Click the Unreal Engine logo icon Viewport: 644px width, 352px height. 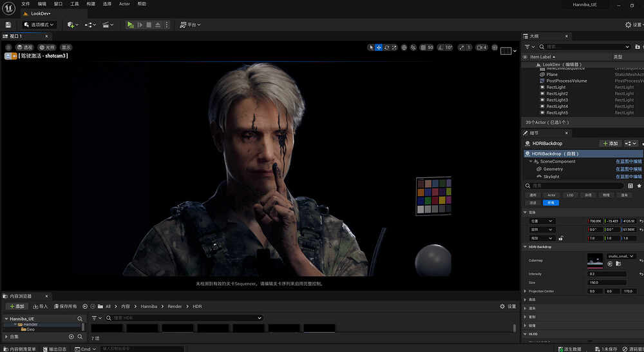(8, 8)
